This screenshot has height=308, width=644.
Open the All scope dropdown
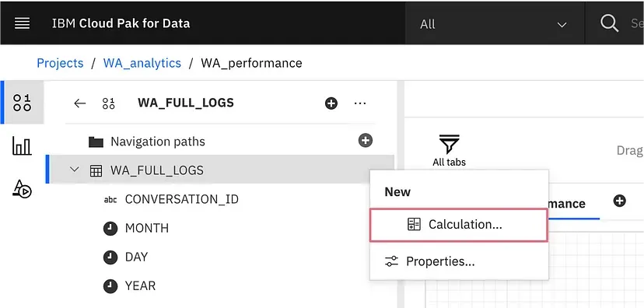[495, 24]
